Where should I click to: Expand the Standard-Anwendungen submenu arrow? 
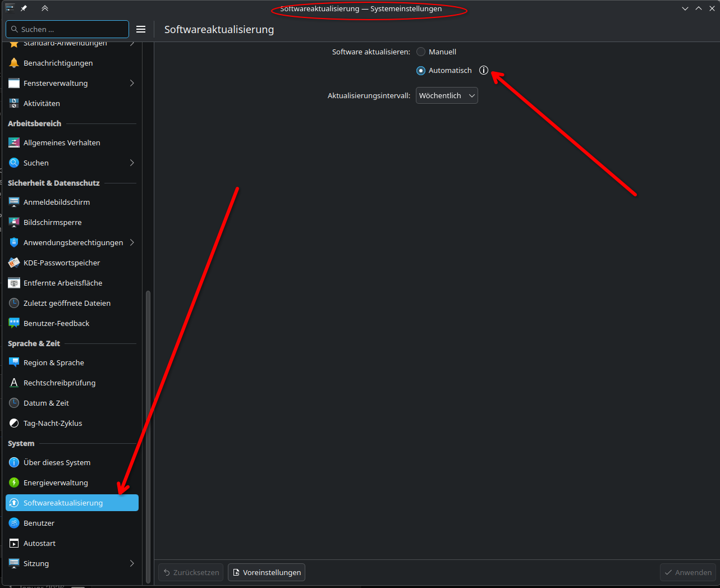132,43
